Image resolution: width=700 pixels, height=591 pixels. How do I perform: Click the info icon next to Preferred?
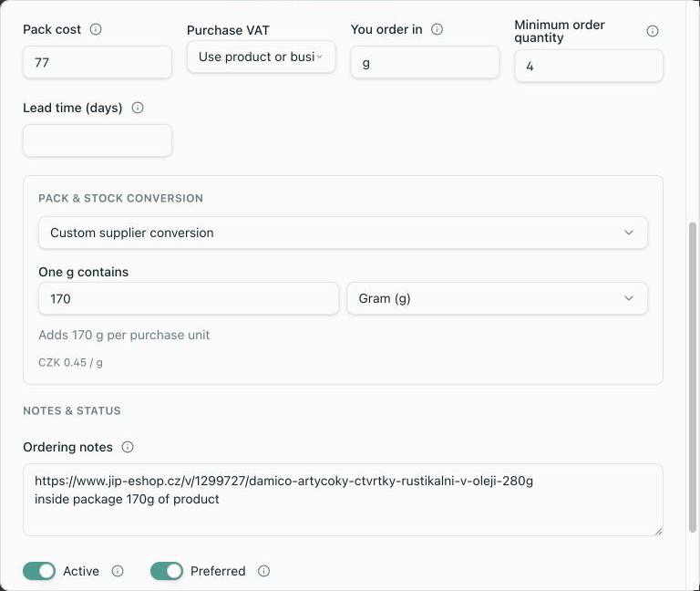pos(263,571)
